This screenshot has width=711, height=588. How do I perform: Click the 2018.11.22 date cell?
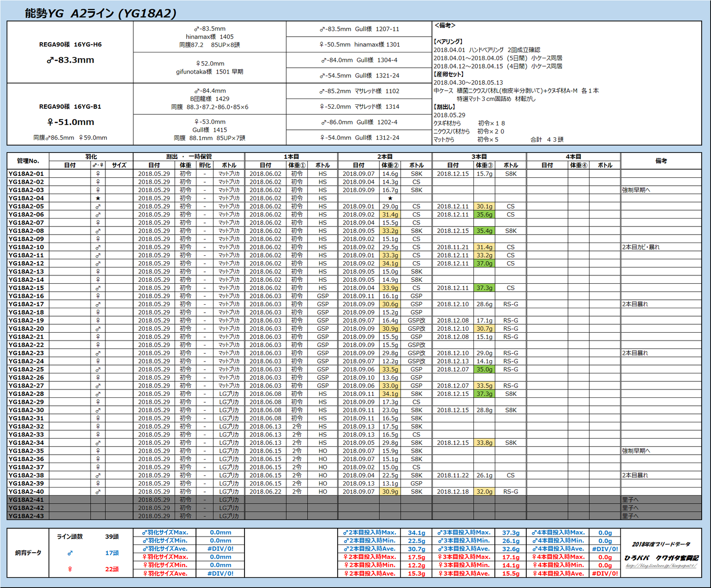(x=453, y=475)
